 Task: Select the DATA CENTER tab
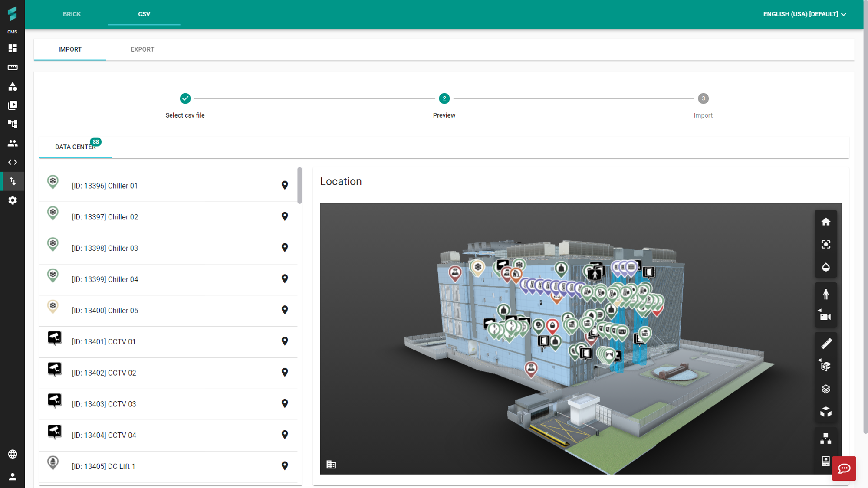click(x=76, y=147)
